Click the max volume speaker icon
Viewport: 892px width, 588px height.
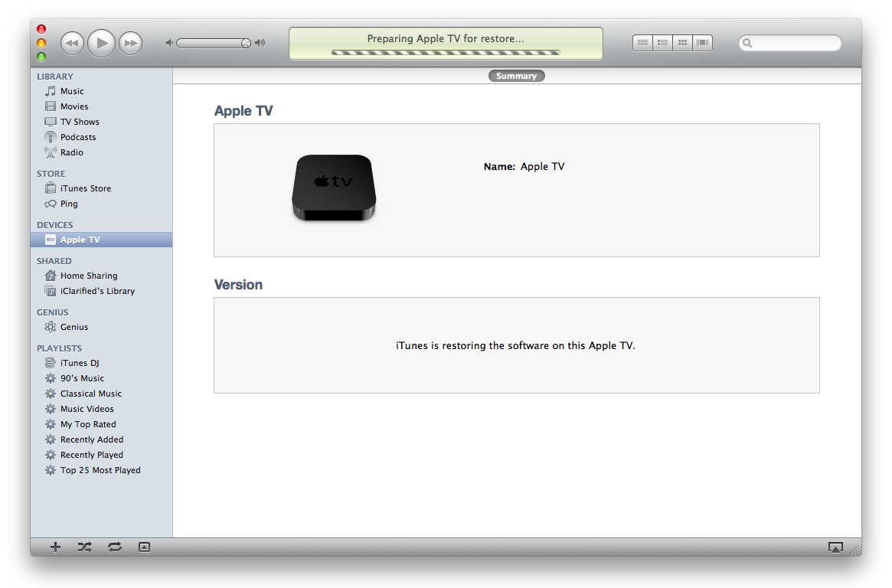tap(260, 43)
